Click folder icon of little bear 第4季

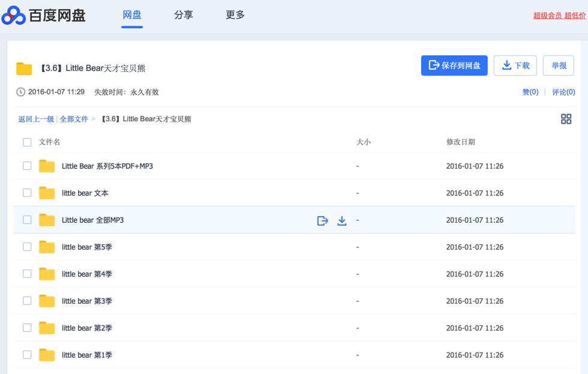point(47,274)
